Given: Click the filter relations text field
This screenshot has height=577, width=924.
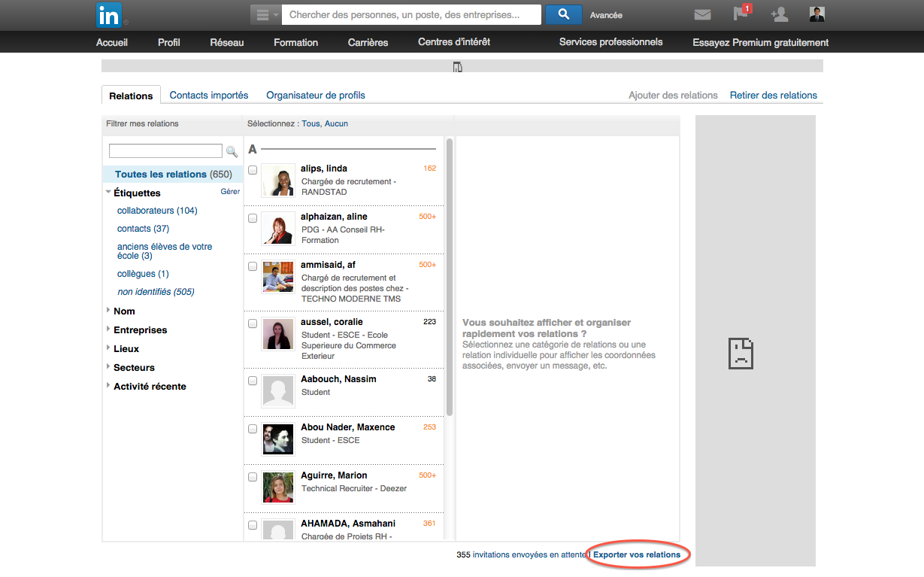Looking at the screenshot, I should (x=165, y=151).
